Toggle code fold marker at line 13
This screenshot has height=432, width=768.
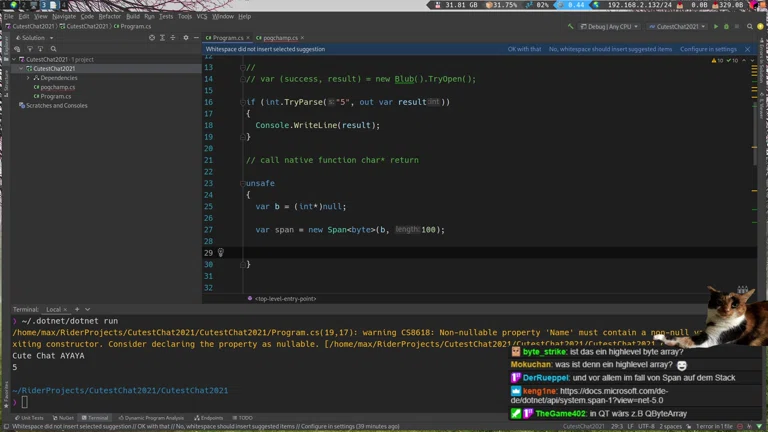pyautogui.click(x=242, y=67)
